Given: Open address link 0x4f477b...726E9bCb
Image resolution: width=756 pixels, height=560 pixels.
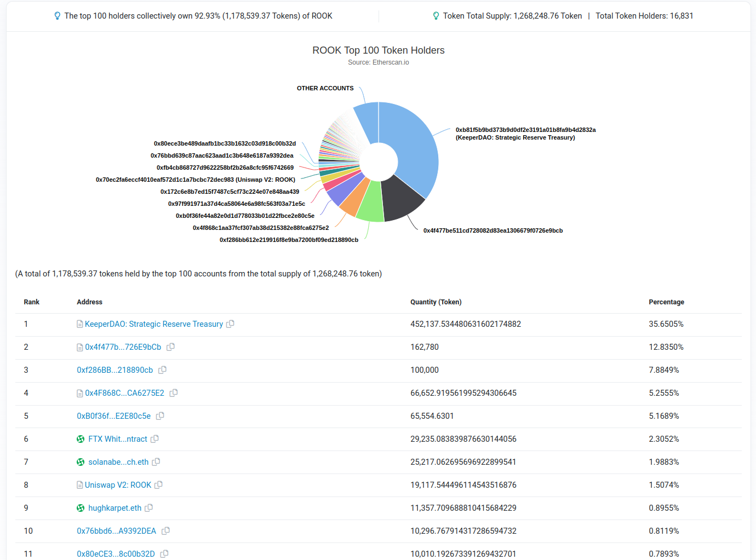Looking at the screenshot, I should [123, 347].
